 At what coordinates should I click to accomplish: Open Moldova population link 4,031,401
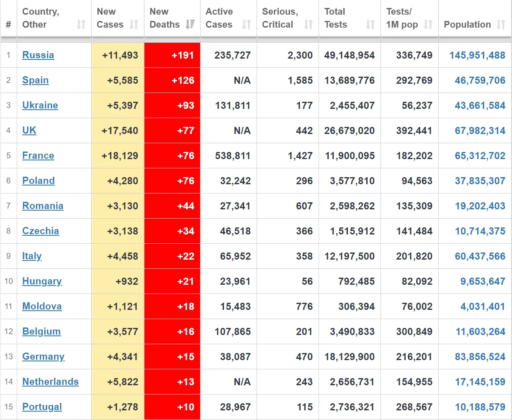tap(483, 306)
